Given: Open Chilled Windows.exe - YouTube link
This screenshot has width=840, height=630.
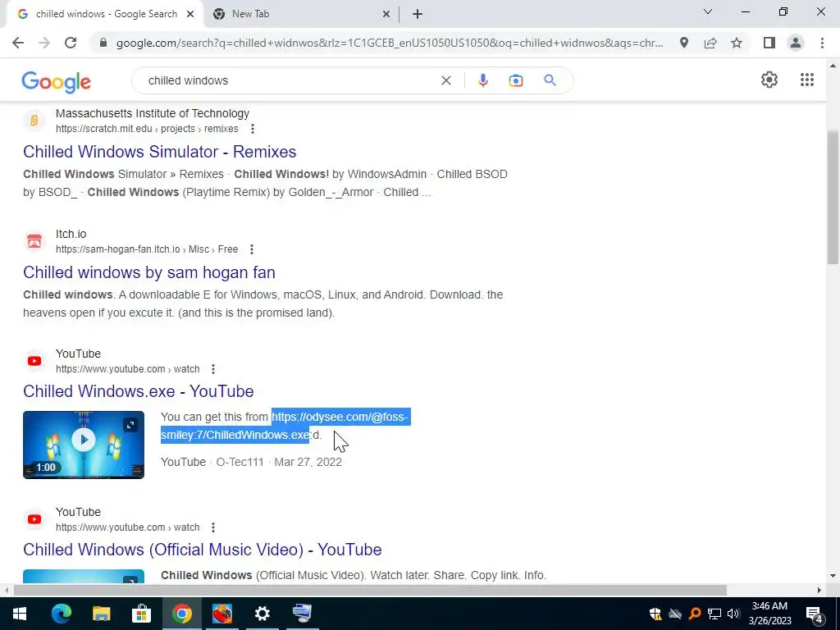Looking at the screenshot, I should pos(138,391).
